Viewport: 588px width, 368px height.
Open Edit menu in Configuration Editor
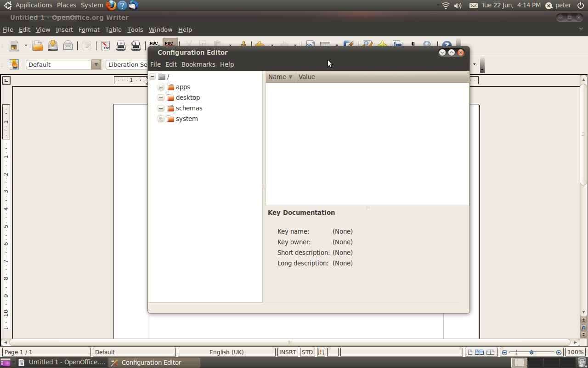pyautogui.click(x=171, y=64)
